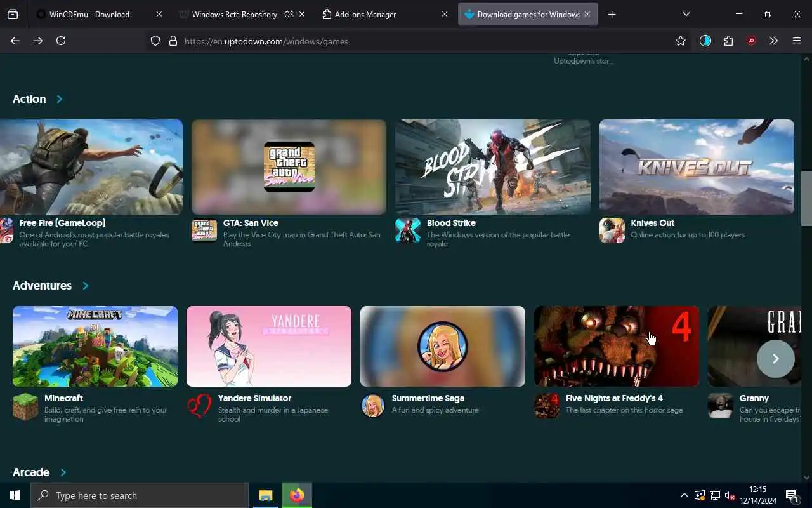
Task: Click the Blood Strike small app icon
Action: [x=408, y=231]
